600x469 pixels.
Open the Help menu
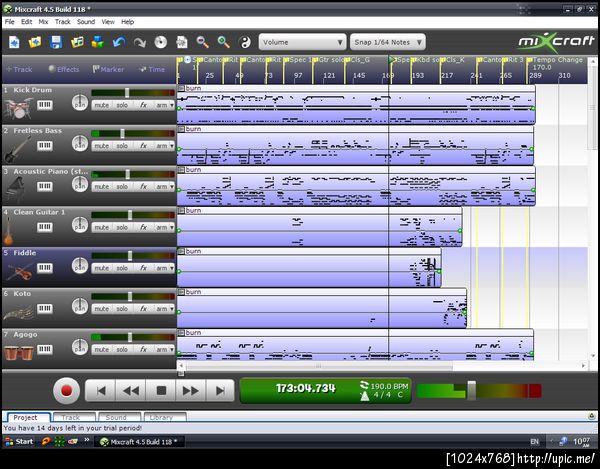pos(127,22)
